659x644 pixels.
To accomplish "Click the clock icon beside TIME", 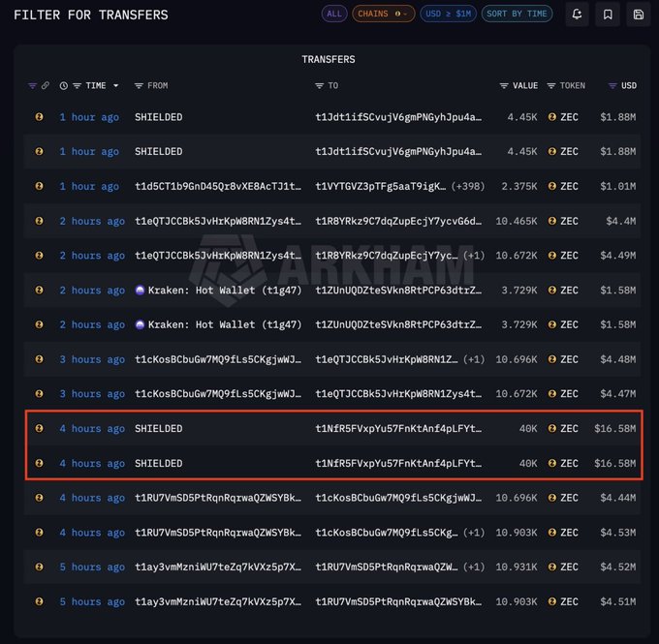I will click(63, 85).
